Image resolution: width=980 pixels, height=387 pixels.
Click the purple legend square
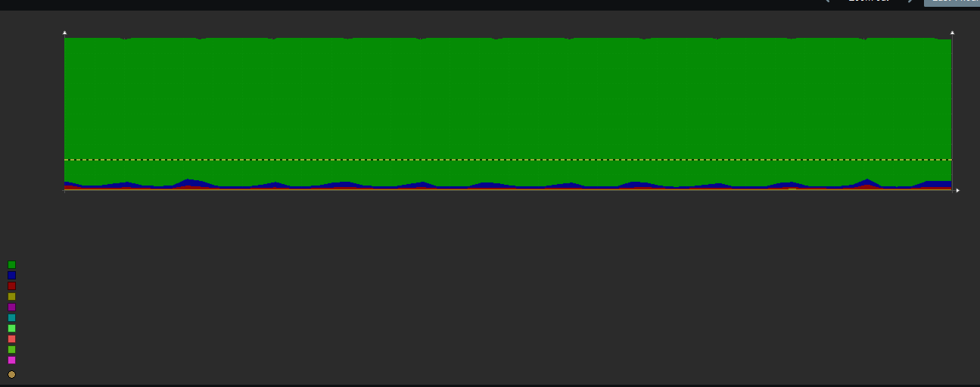pos(11,307)
